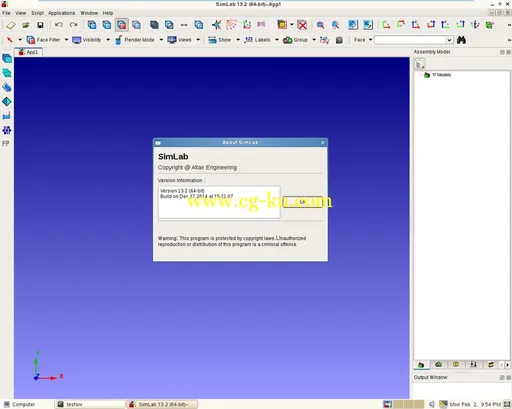Open dropdown beside the yellow box selection icon
The image size is (512, 409).
pos(292,25)
